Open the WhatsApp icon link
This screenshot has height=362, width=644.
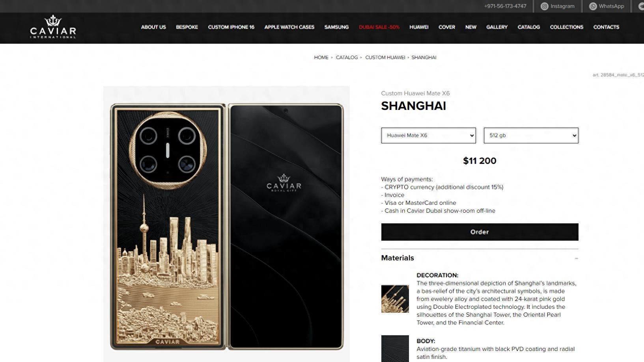[593, 6]
